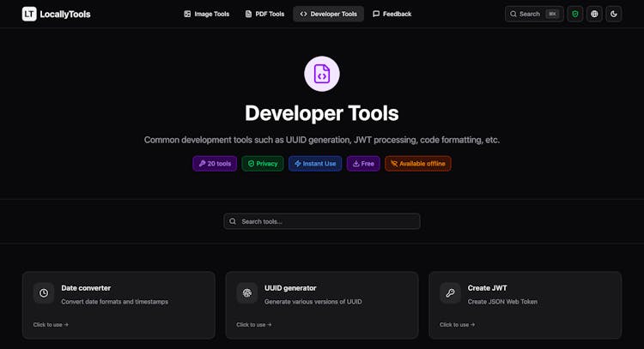Viewport: 644px width, 349px height.
Task: Click the download icon on Free badge
Action: tap(356, 164)
